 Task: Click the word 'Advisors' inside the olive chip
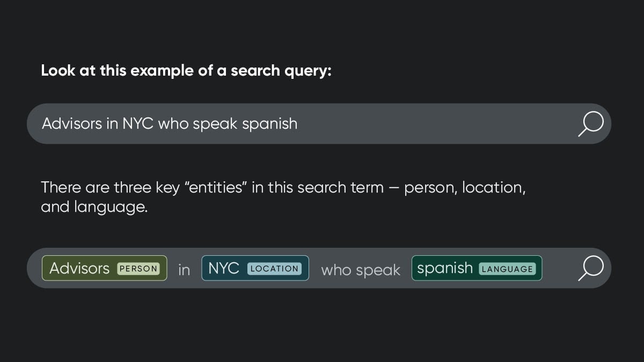click(x=79, y=268)
